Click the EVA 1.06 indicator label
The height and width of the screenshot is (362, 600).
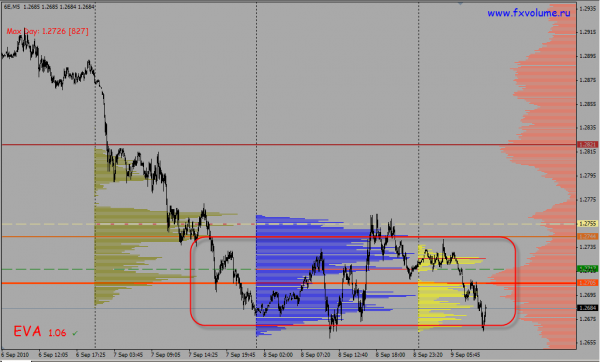point(40,331)
